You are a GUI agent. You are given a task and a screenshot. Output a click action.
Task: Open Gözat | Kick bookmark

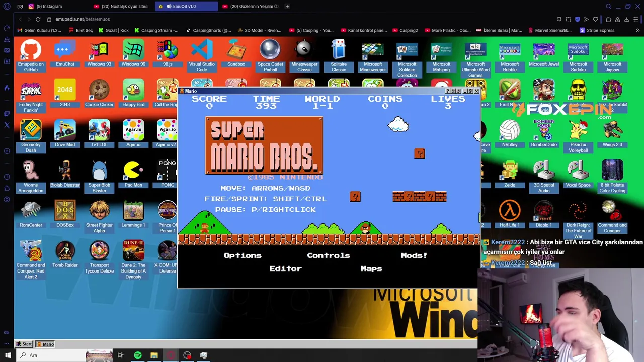[113, 30]
